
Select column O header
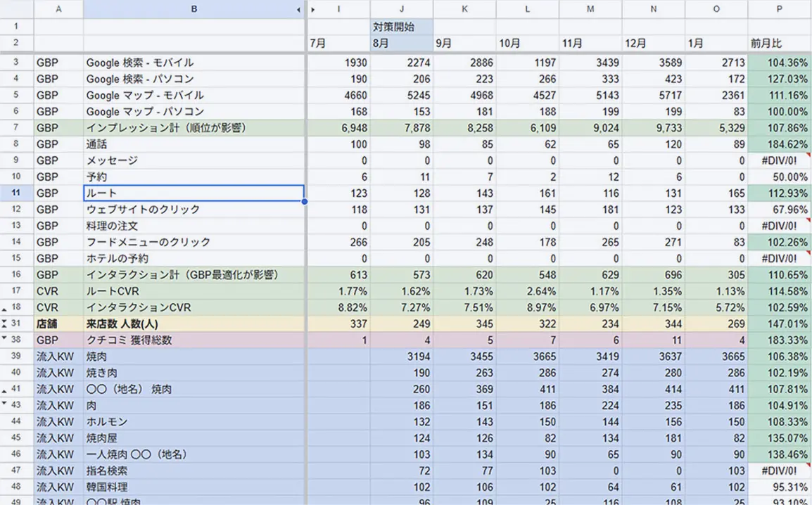[x=716, y=9]
